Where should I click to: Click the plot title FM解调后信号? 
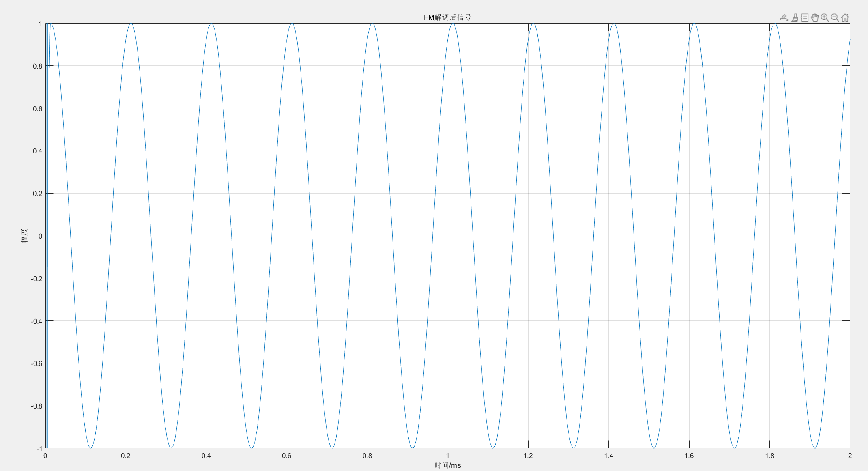pos(448,17)
